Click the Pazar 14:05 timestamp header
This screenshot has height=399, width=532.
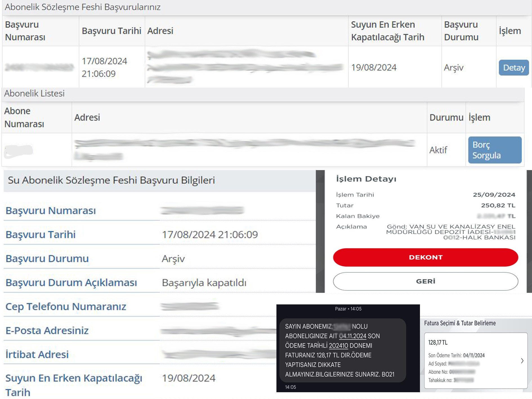click(x=348, y=309)
